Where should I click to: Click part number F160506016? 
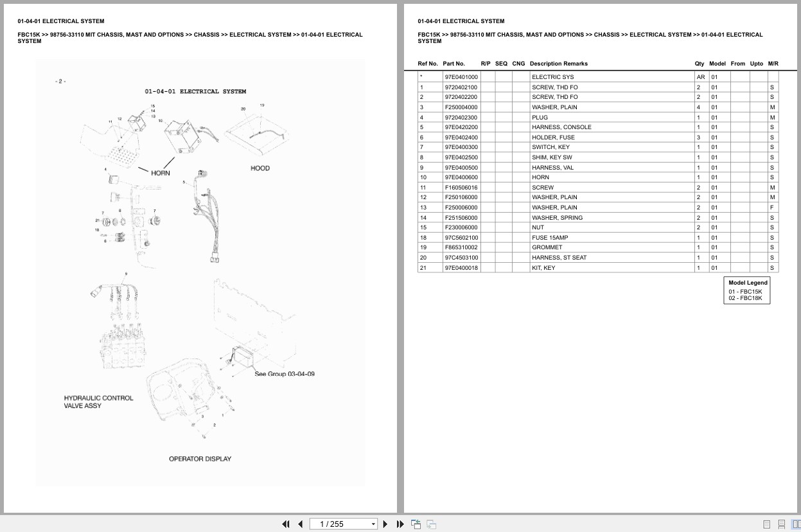pyautogui.click(x=461, y=188)
